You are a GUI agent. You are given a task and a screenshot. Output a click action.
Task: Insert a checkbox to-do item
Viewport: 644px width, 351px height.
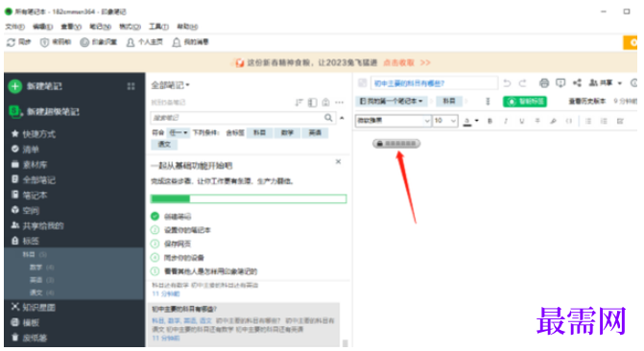(x=620, y=121)
